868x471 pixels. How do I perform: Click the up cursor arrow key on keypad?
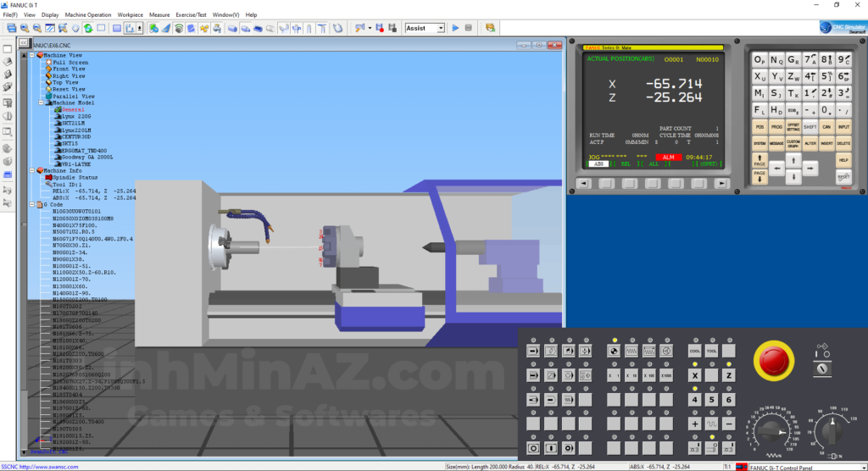tap(793, 160)
